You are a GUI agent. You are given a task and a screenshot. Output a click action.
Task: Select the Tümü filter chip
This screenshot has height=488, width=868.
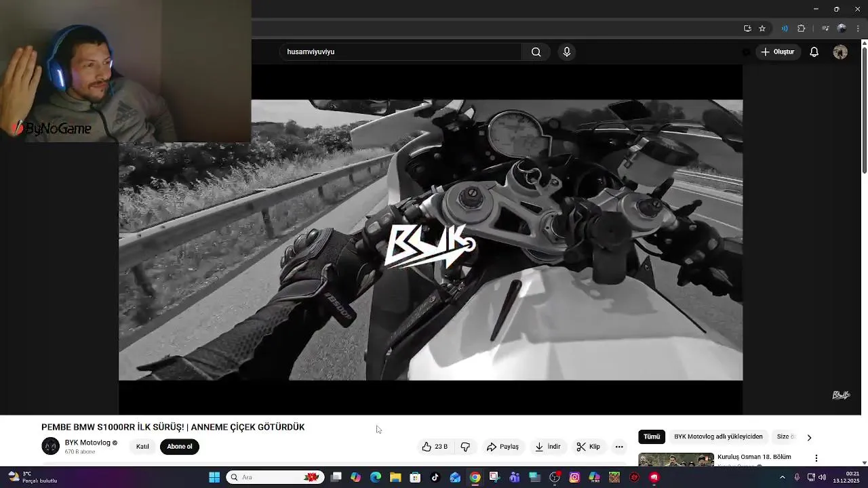652,437
